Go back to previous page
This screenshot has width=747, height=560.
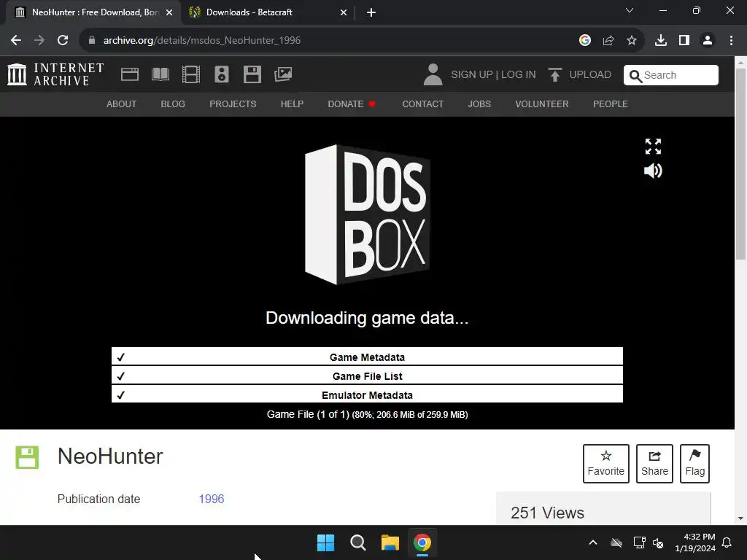[x=16, y=41]
